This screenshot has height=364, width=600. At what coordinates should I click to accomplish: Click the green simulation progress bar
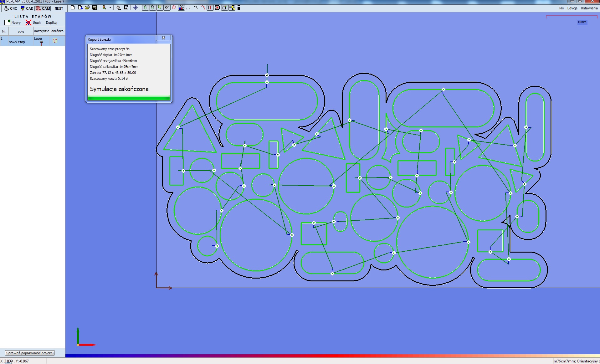[129, 98]
